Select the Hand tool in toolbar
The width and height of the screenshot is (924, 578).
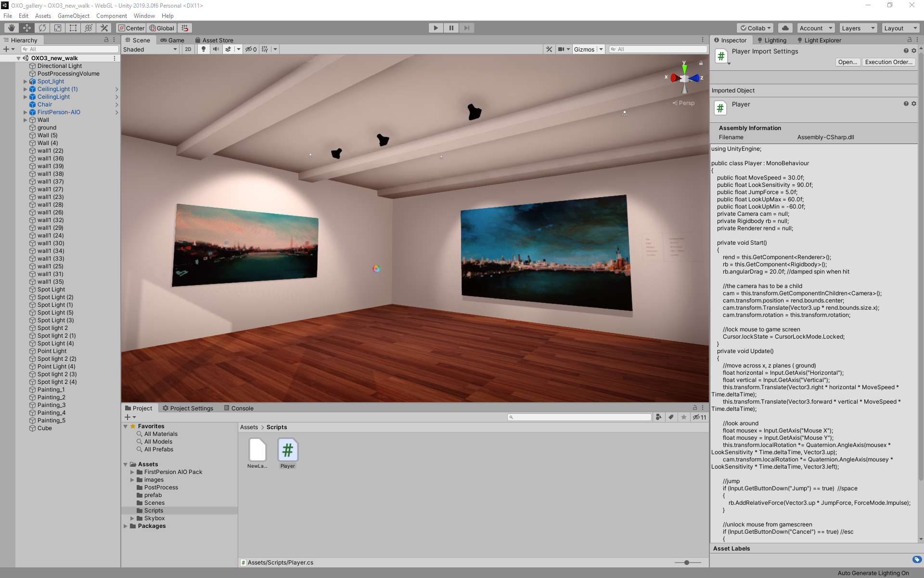tap(11, 28)
